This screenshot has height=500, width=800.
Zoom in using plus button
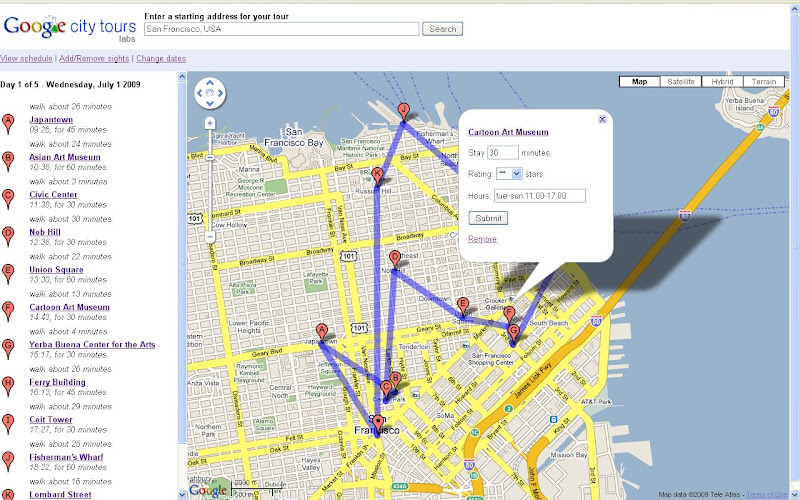click(x=210, y=123)
